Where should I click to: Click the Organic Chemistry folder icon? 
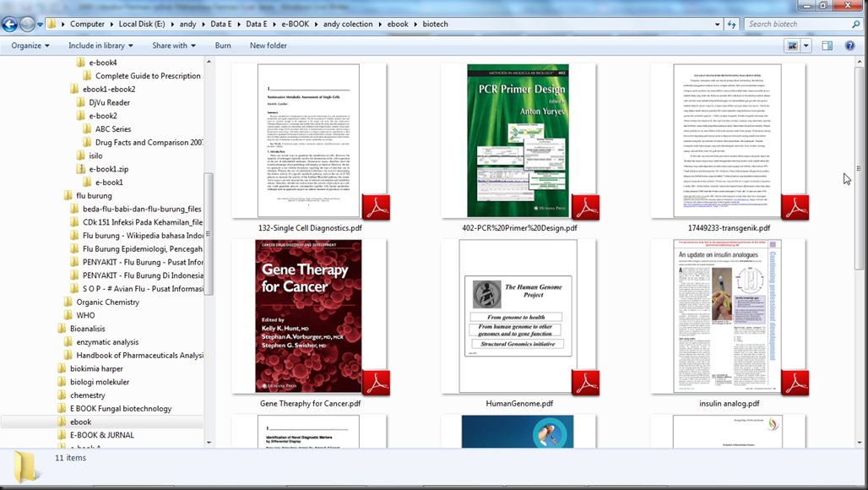click(68, 302)
